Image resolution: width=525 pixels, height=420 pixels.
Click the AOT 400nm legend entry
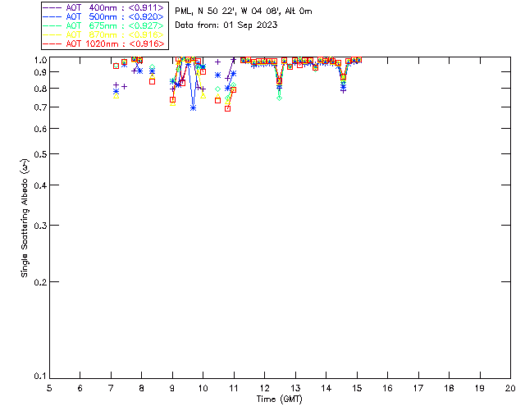[103, 7]
